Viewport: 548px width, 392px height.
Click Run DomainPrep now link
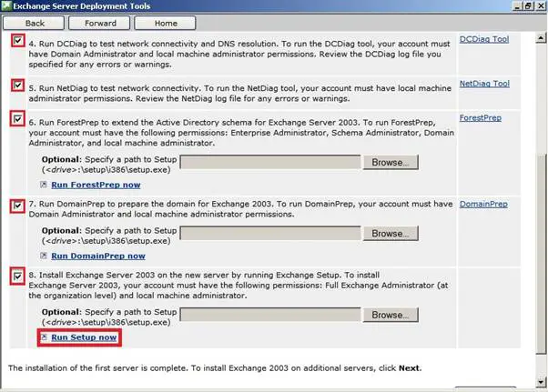click(98, 256)
